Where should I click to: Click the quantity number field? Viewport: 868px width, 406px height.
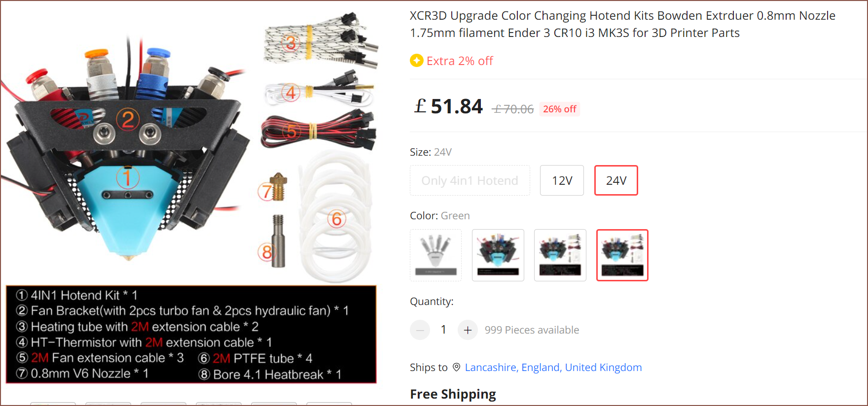click(444, 330)
